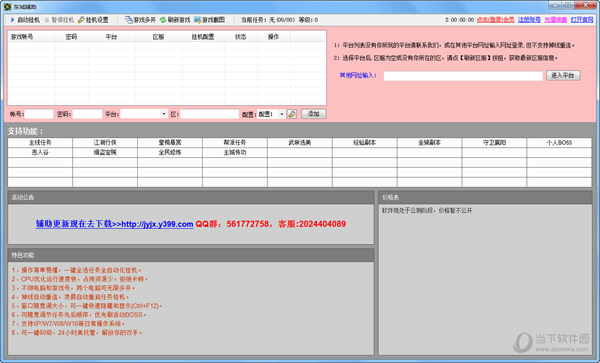
Task: Open 挂机设置 settings from toolbar
Action: click(x=93, y=20)
